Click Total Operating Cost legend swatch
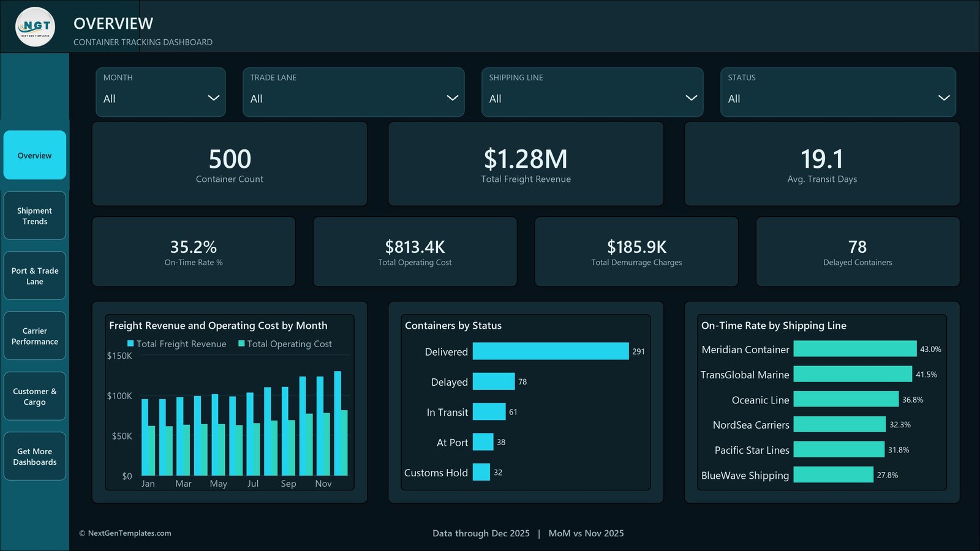Screen dimensions: 980x551 click(241, 343)
